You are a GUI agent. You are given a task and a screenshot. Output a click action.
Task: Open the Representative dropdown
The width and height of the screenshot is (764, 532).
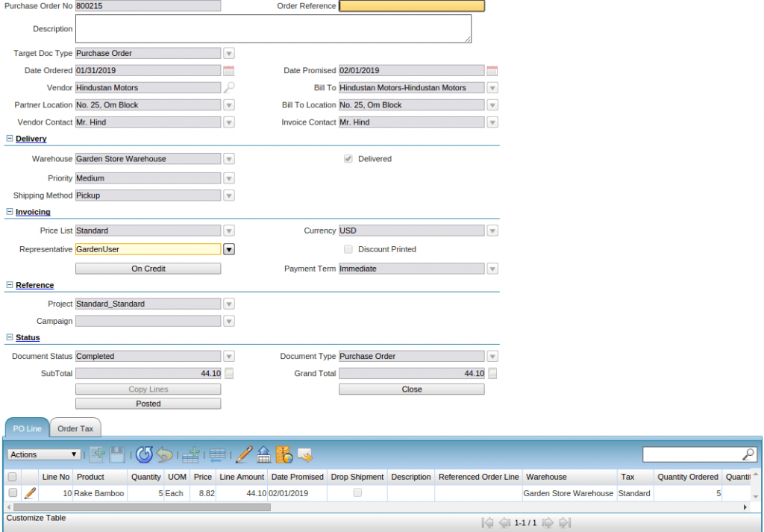point(229,249)
